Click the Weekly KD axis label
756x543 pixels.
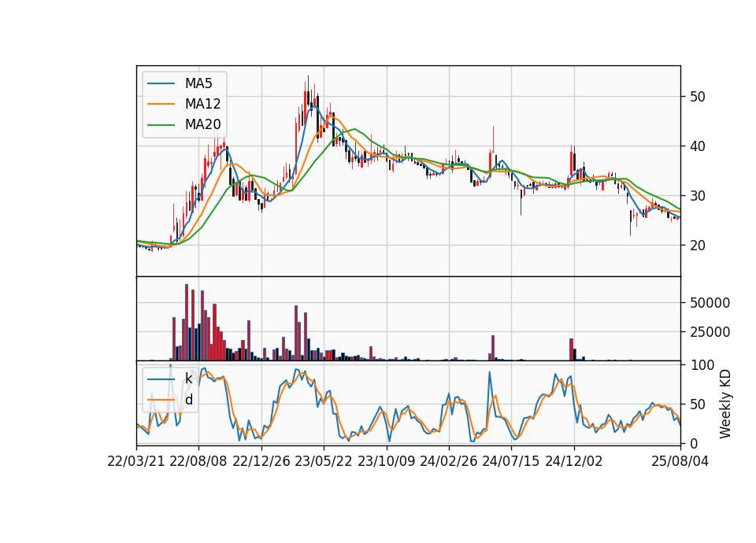click(724, 404)
